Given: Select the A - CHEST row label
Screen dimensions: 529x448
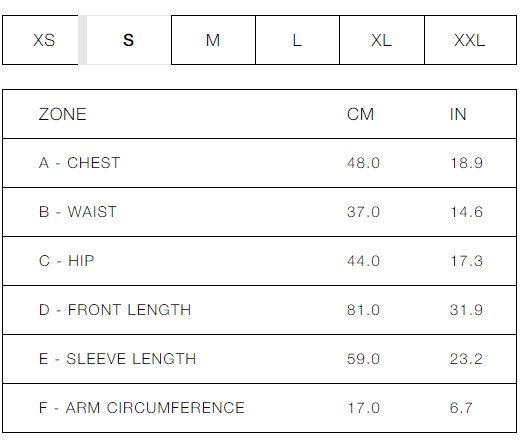Looking at the screenshot, I should coord(79,163).
